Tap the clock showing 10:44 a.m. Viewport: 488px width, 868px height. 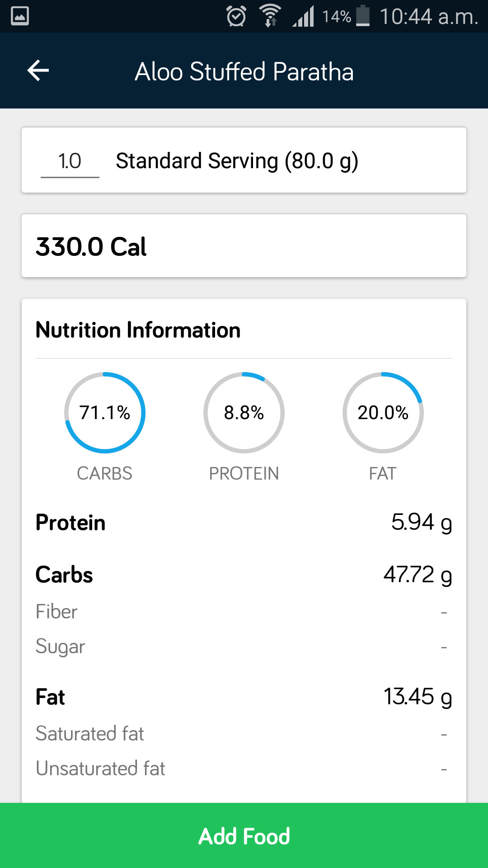click(428, 17)
